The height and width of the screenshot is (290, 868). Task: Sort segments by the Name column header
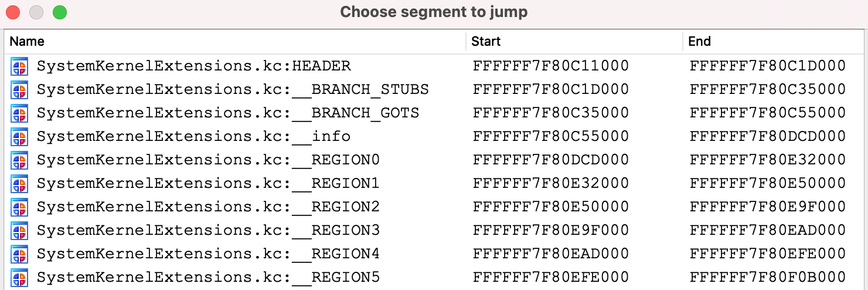click(x=27, y=41)
